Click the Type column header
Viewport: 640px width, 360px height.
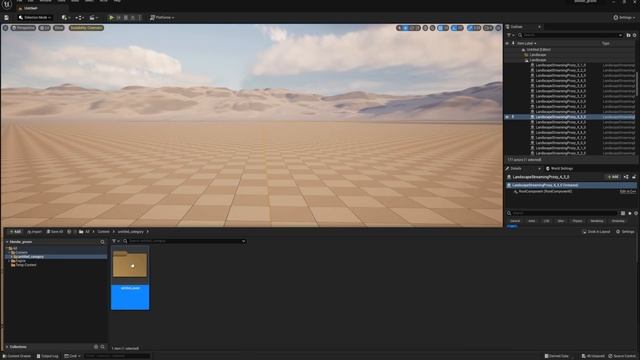click(606, 43)
